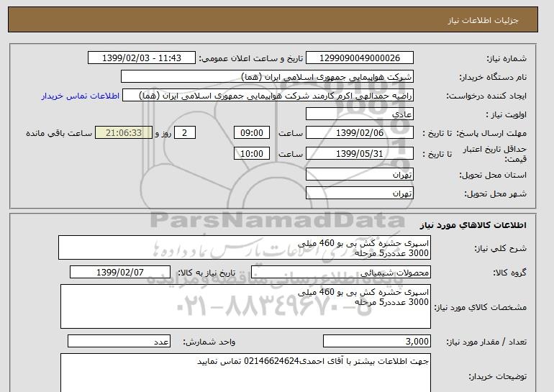Click the remaining days field showing 2
Screen dimensions: 554x392
184,133
